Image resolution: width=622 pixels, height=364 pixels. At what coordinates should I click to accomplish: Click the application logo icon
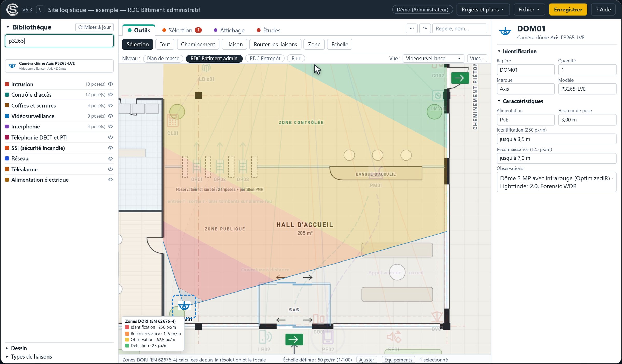click(x=12, y=10)
